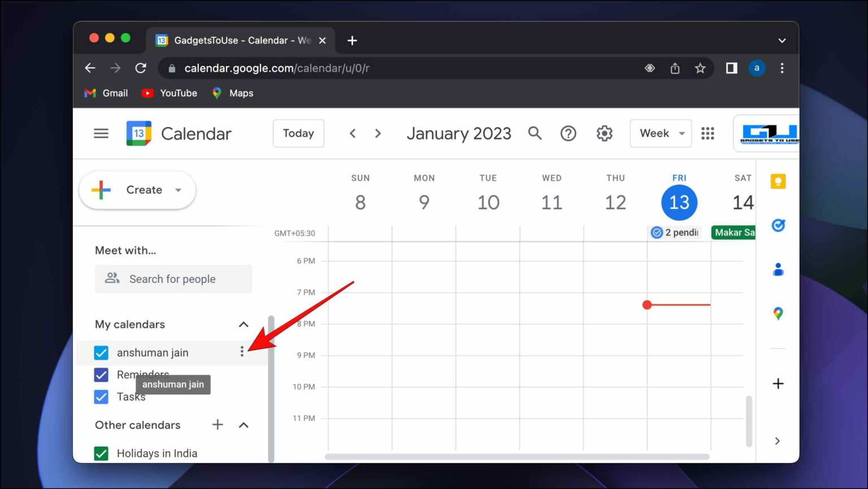Open Gmail from the bookmarks bar
This screenshot has height=489, width=868.
click(105, 93)
